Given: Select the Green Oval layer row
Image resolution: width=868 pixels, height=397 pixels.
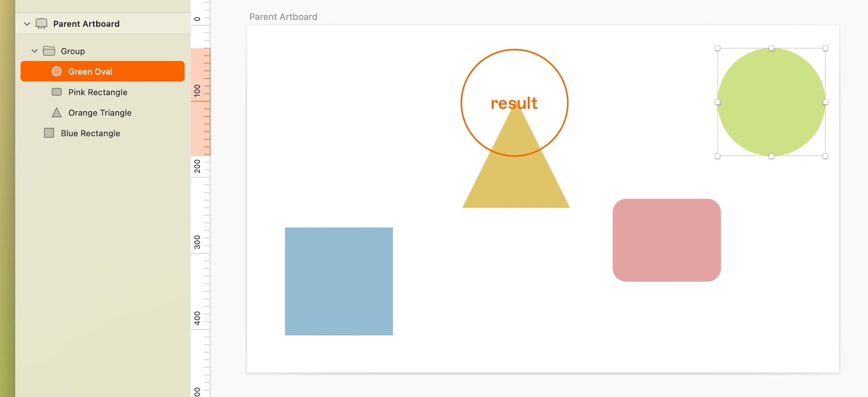Looking at the screenshot, I should (x=103, y=71).
